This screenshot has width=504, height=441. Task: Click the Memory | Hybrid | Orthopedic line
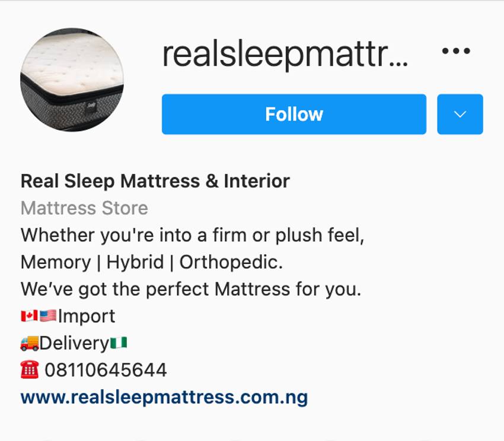coord(152,262)
